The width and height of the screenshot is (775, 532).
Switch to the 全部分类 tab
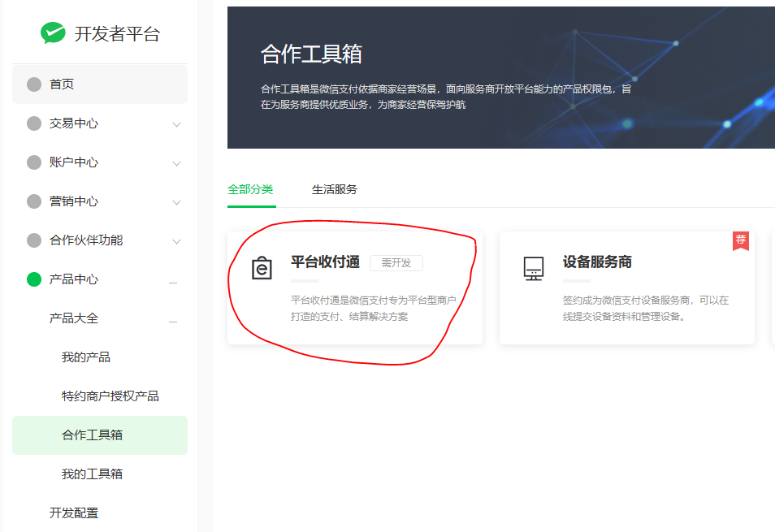coord(250,189)
